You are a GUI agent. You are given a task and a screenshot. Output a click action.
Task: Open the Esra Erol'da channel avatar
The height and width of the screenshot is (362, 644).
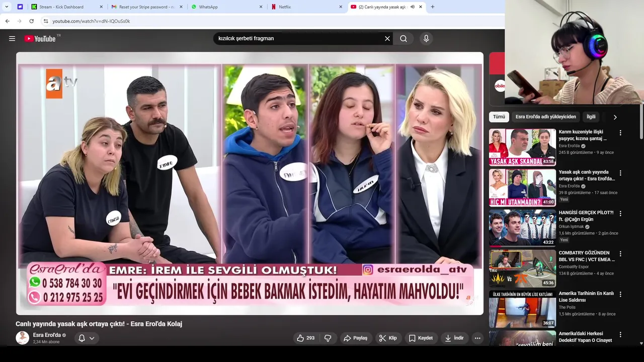pyautogui.click(x=22, y=338)
